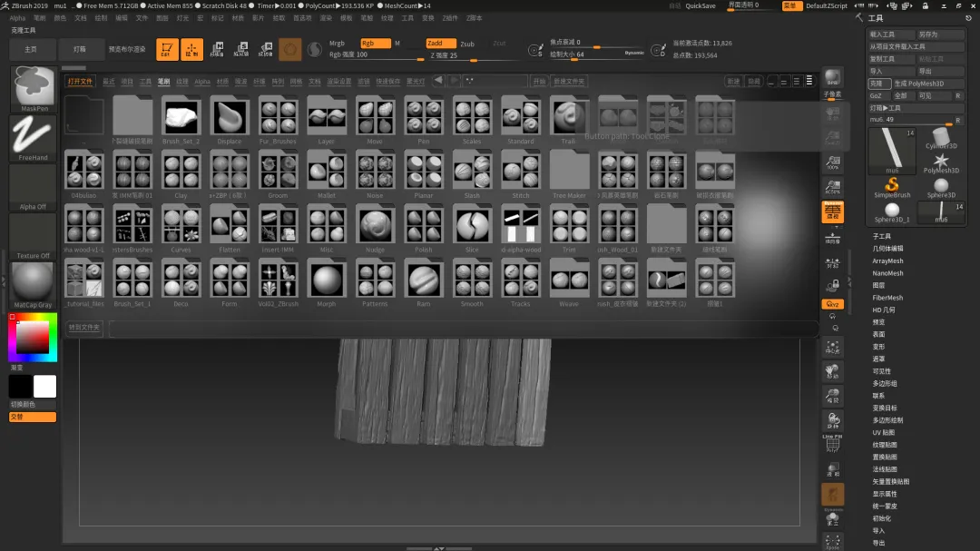
Task: Choose the PolyMesh3D star tool
Action: click(940, 161)
